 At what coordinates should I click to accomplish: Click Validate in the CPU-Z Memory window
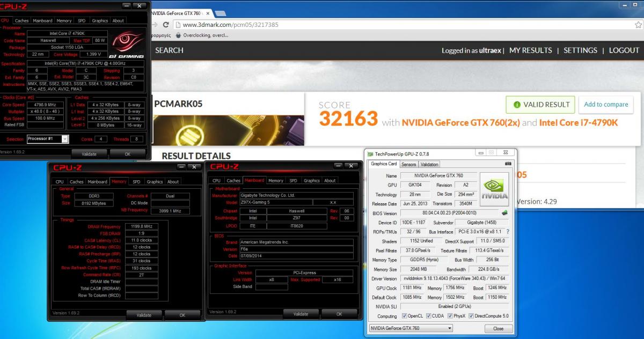click(144, 315)
